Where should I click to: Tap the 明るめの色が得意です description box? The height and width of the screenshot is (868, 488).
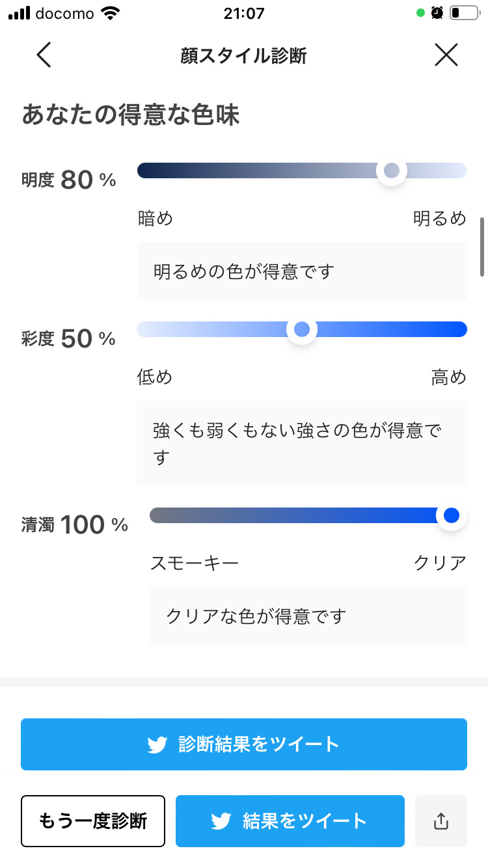coord(302,271)
